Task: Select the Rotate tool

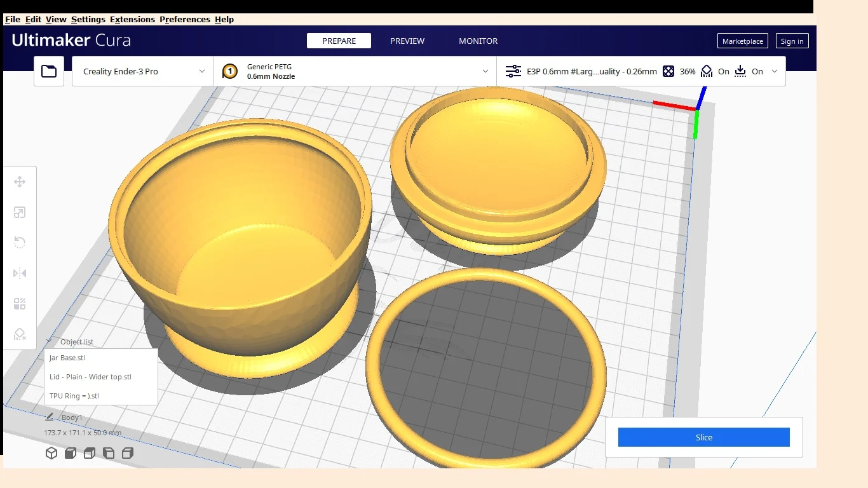Action: coord(20,243)
